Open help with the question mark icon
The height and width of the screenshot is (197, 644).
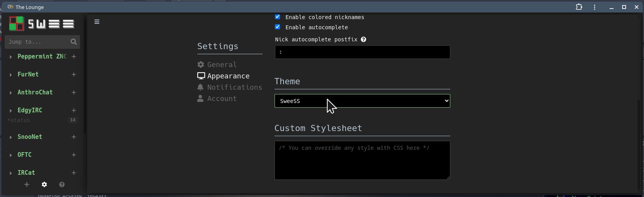pyautogui.click(x=62, y=185)
